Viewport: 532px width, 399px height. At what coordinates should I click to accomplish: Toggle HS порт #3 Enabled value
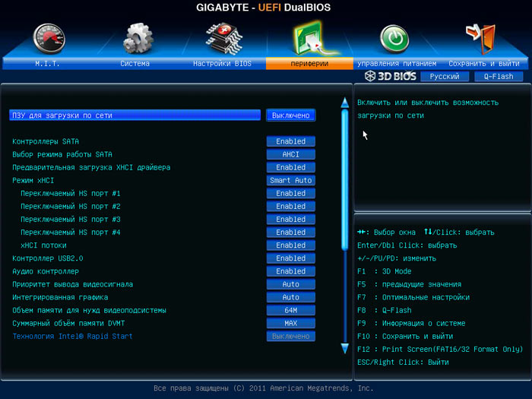291,219
